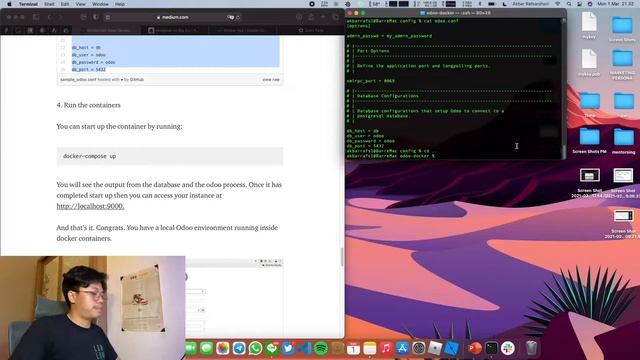The height and width of the screenshot is (360, 640).
Task: Open Music from the Dock
Action: [x=386, y=348]
